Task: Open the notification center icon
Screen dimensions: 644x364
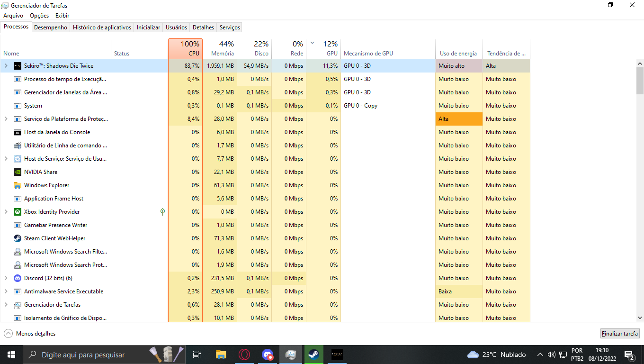Action: (630, 355)
